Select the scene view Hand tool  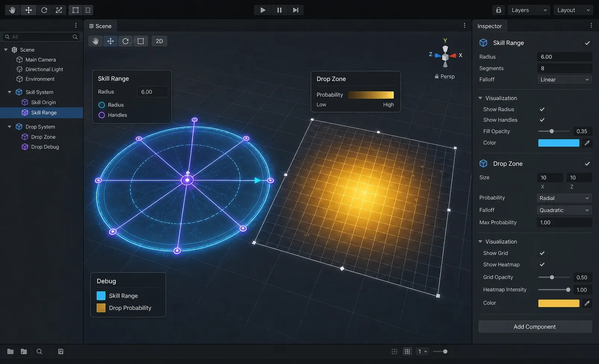tap(96, 41)
